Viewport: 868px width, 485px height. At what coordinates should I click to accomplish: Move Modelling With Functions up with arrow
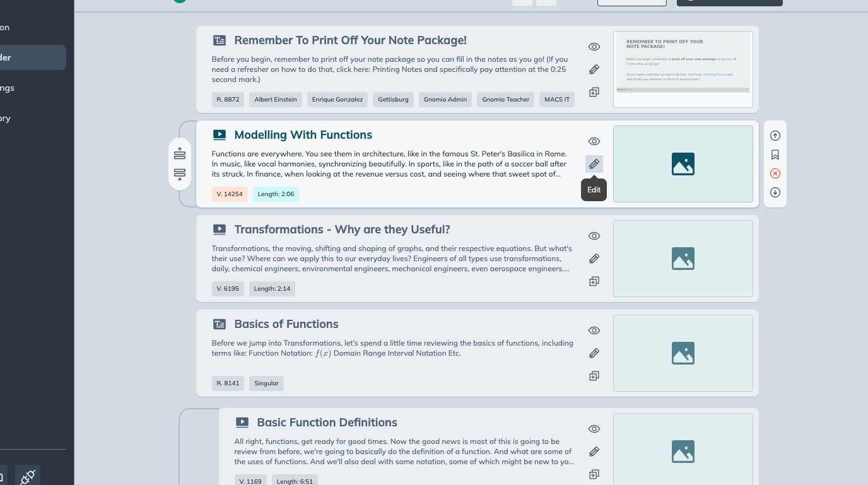point(775,136)
